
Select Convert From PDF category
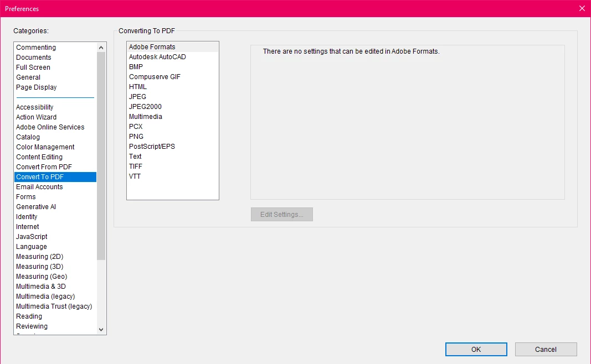[x=55, y=167]
